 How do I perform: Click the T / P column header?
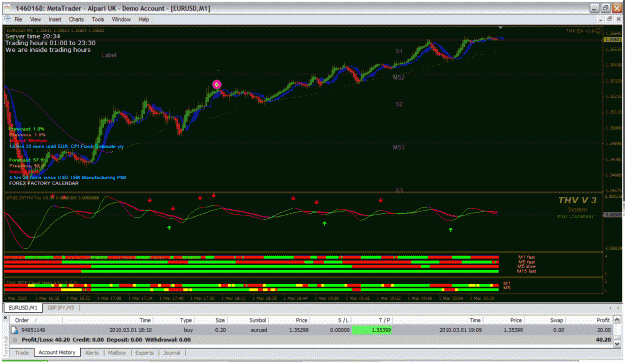point(384,320)
